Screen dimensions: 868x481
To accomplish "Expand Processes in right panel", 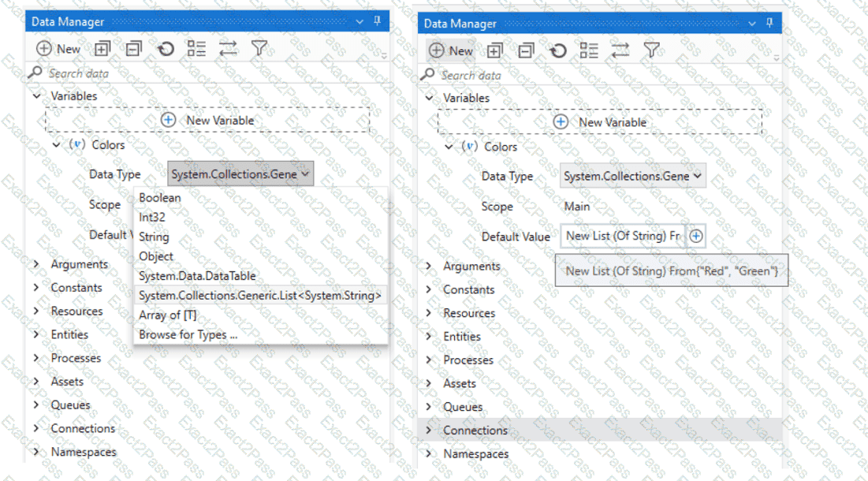I will pos(429,360).
